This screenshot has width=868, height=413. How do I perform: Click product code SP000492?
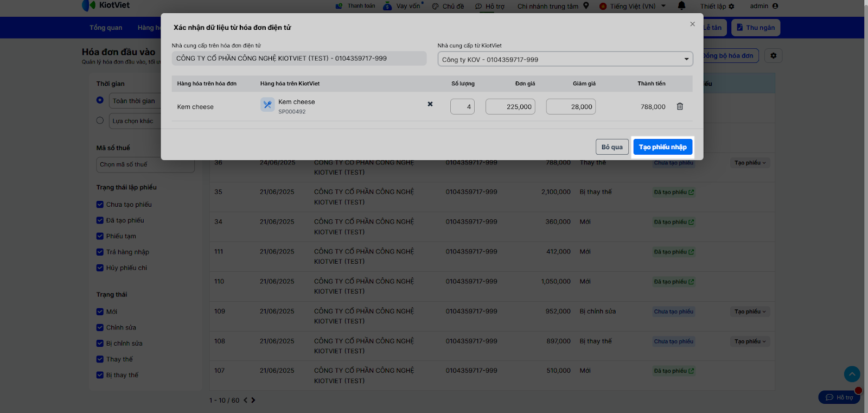click(292, 112)
